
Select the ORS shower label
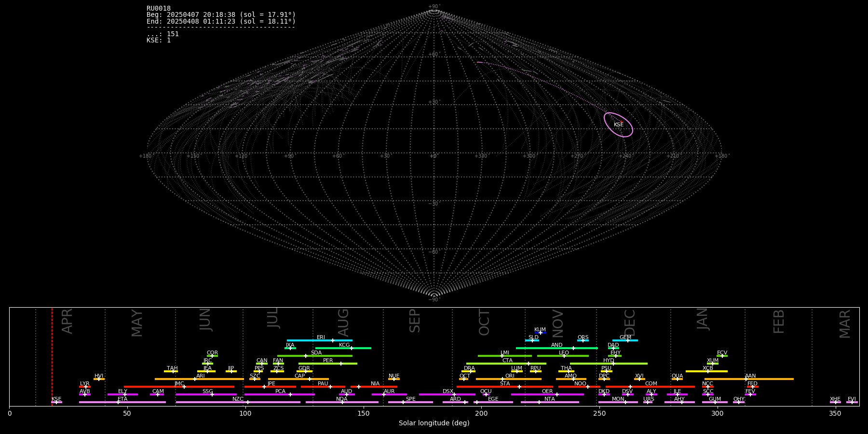pos(583,338)
